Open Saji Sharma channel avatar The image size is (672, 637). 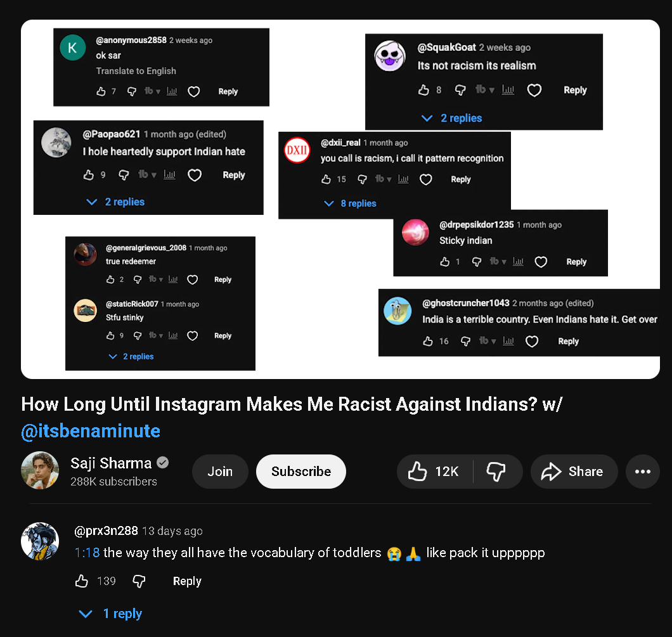click(40, 470)
